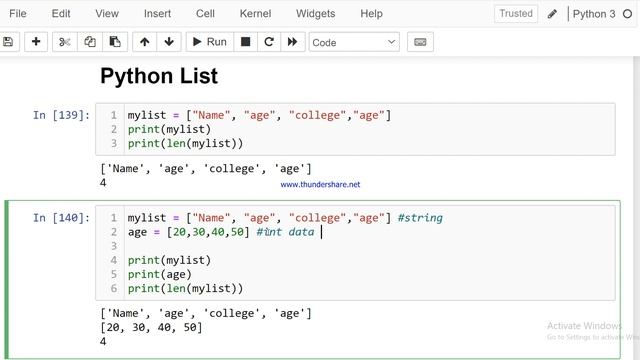Interrupt the kernel with the stop icon
640x360 pixels.
click(x=245, y=42)
